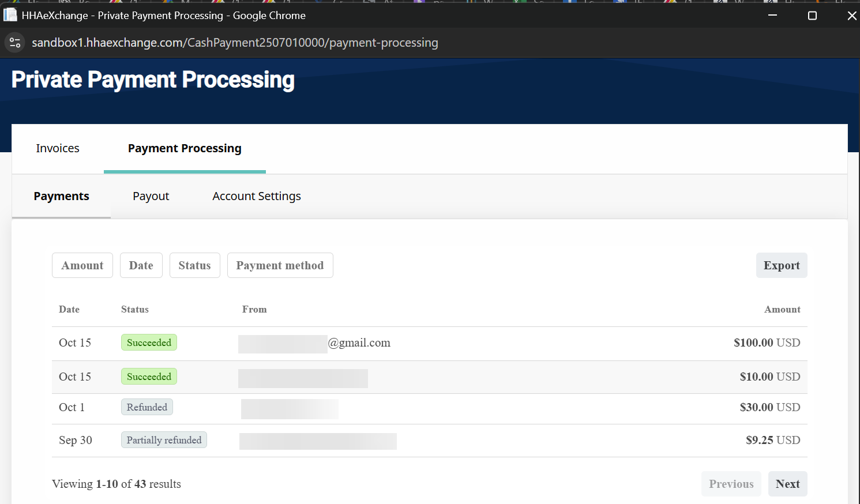Click the HHAeXchange window favicon icon
The width and height of the screenshot is (860, 504).
point(10,15)
